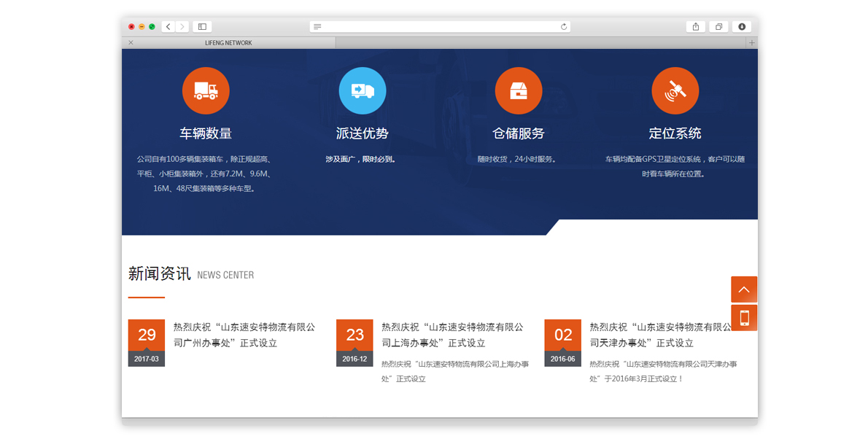Click the 23 date badge for 2016-12
The image size is (868, 447).
coord(354,343)
